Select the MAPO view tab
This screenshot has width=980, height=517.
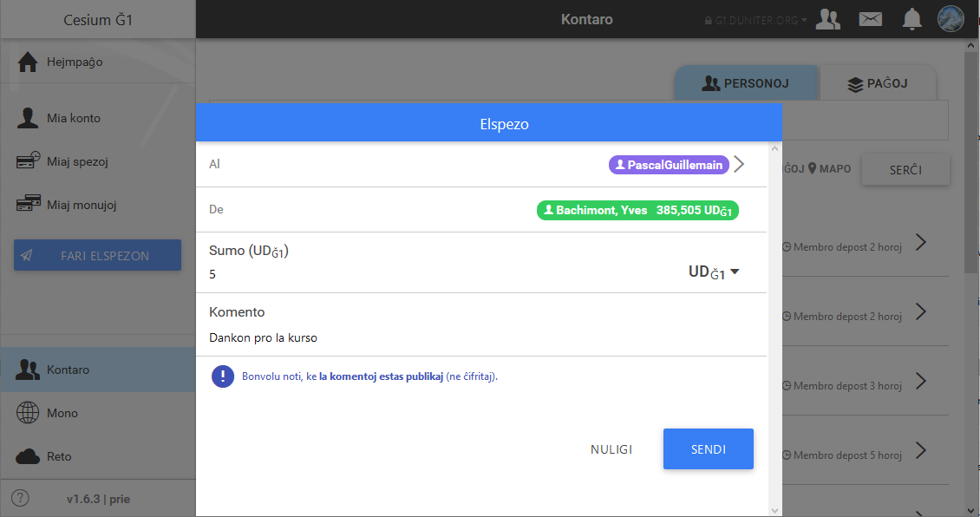click(x=829, y=169)
